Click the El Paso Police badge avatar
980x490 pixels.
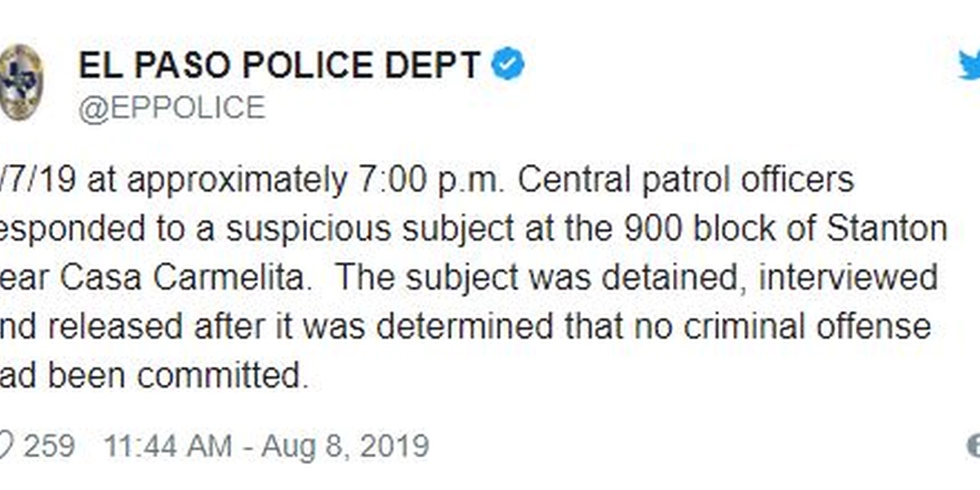[20, 82]
